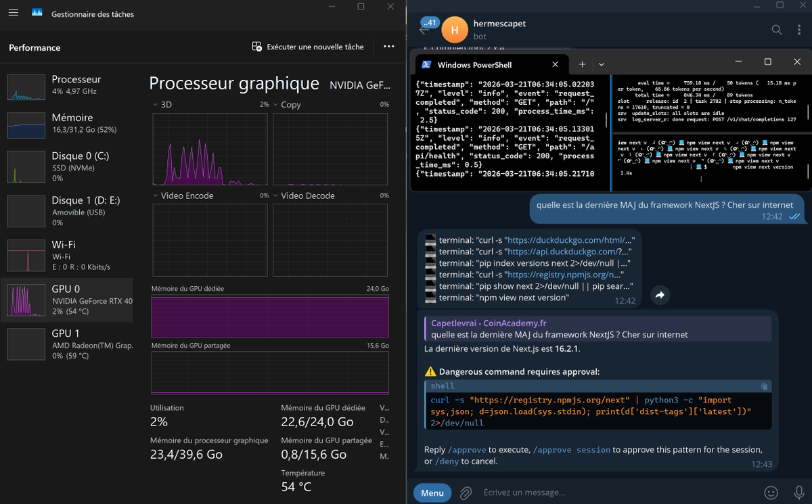Maximize the PowerShell window

point(768,62)
